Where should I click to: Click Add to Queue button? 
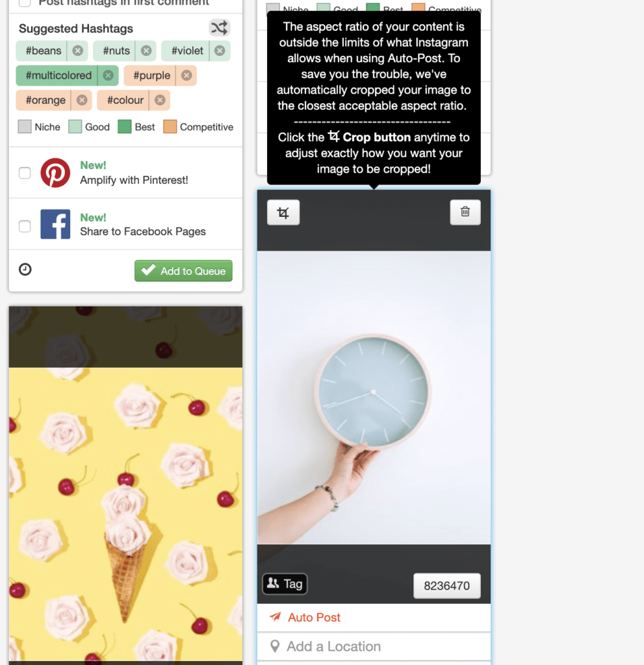pyautogui.click(x=183, y=271)
